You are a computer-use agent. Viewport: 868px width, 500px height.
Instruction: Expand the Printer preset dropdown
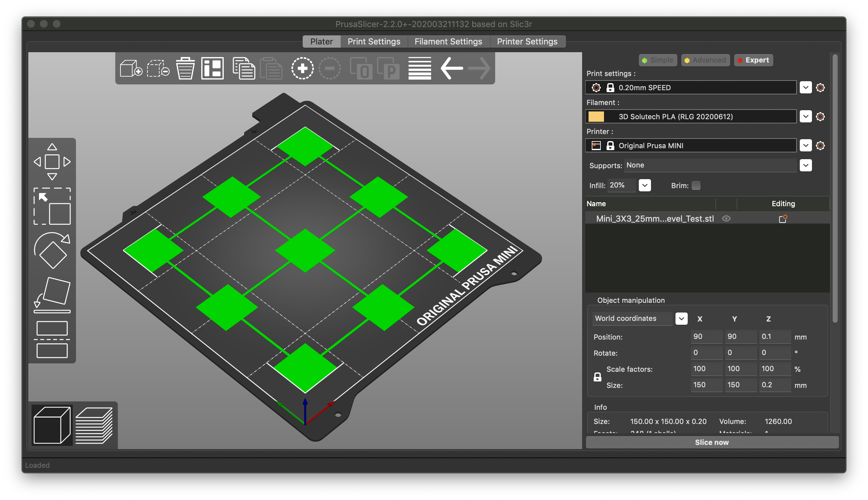pyautogui.click(x=806, y=146)
